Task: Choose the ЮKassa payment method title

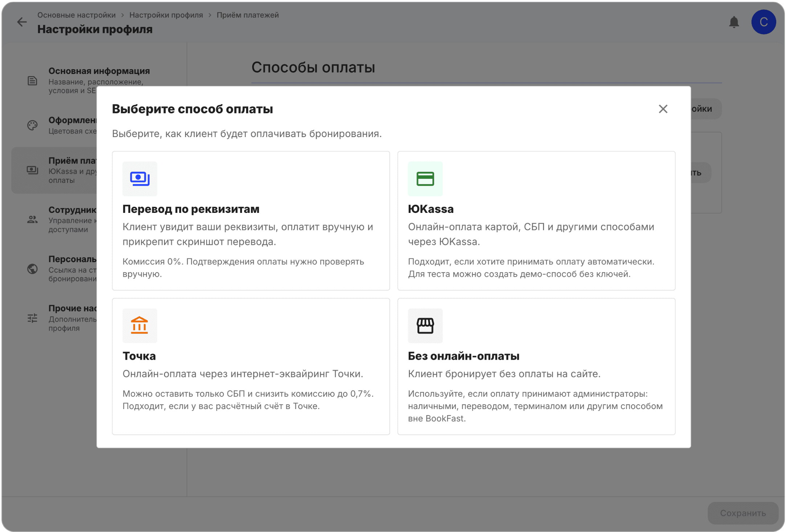Action: point(431,209)
